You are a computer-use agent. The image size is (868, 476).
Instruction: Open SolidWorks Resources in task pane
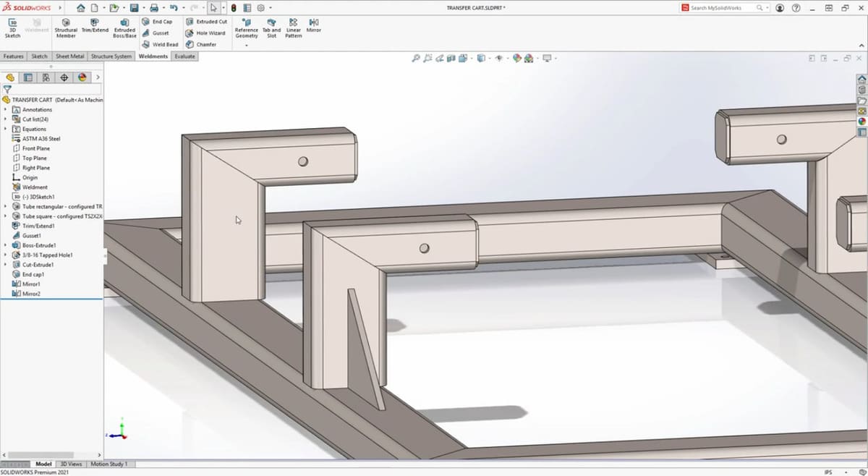(861, 79)
